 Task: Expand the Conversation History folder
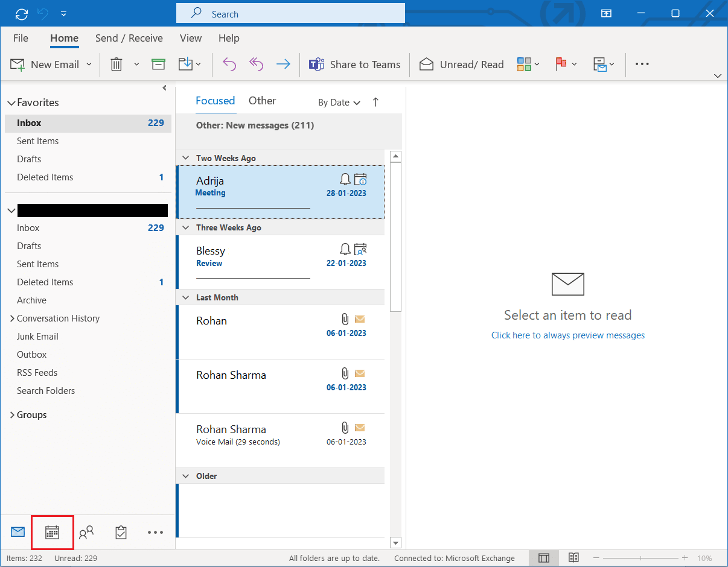click(12, 318)
